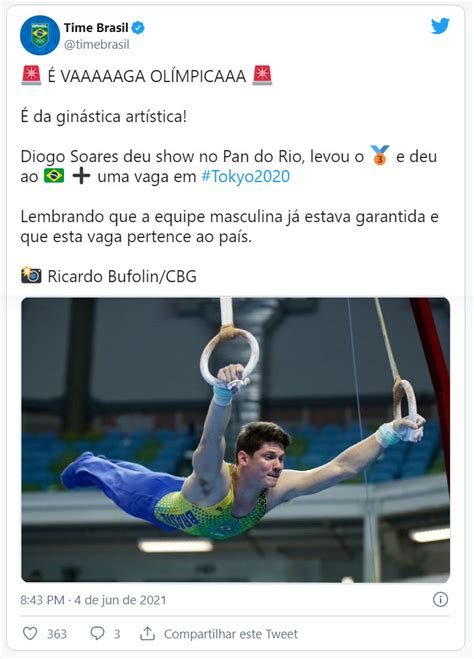Click the bronze medal emoji
Viewport: 474px width, 659px height.
click(379, 156)
